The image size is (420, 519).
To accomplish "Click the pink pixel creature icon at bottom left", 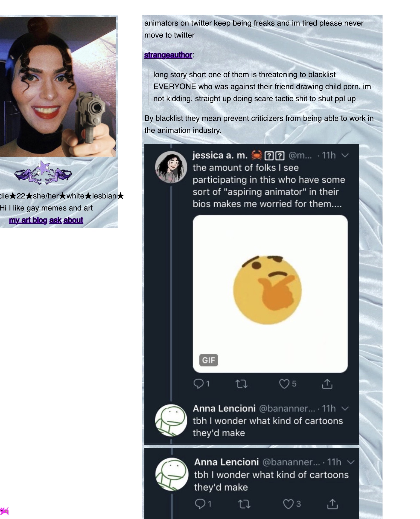I will coord(4,511).
